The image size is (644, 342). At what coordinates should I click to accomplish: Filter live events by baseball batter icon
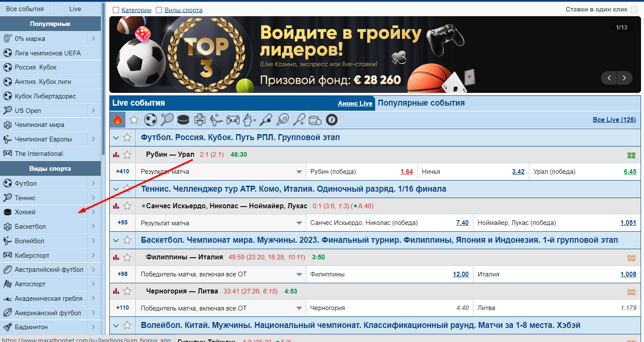pos(249,120)
